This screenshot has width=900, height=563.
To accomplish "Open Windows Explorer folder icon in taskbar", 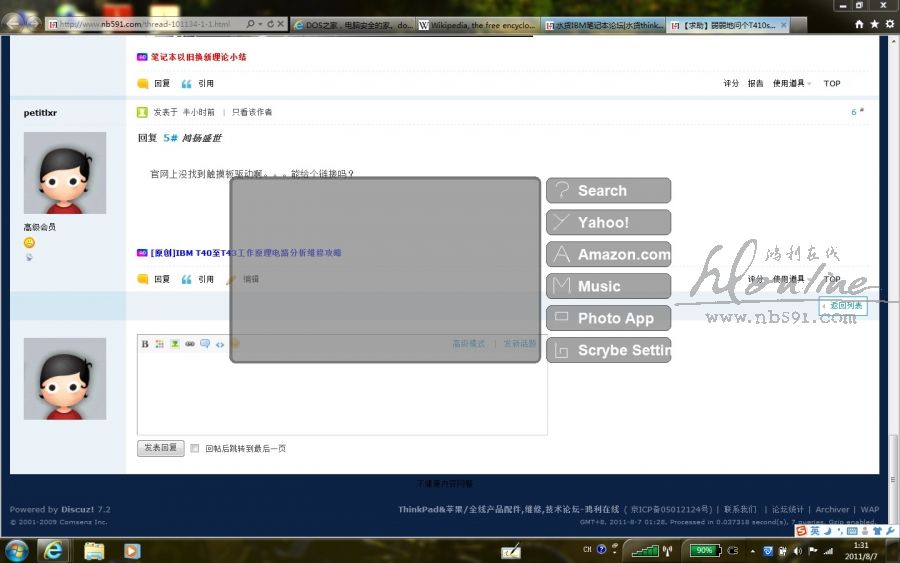I will pos(94,550).
